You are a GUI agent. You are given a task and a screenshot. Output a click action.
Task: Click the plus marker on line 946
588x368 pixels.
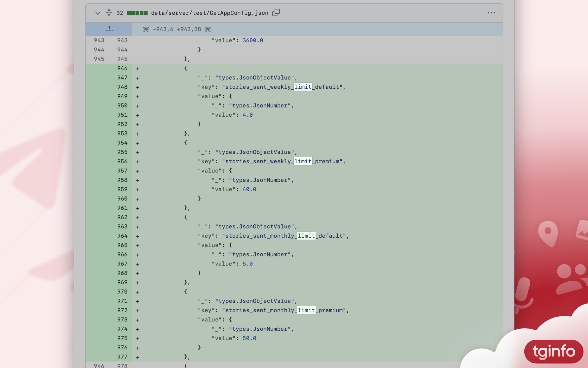tap(138, 69)
